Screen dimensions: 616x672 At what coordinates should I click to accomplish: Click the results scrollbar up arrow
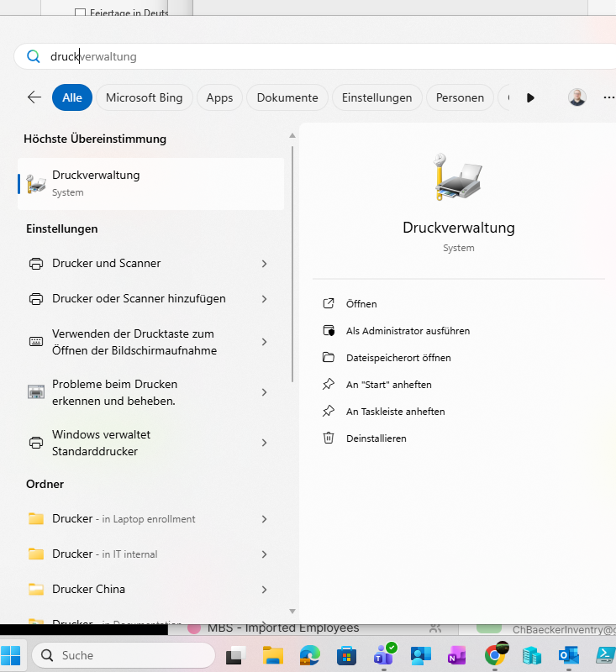click(x=292, y=135)
